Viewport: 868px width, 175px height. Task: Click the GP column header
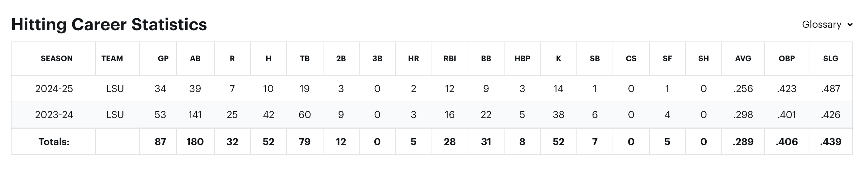tap(163, 59)
